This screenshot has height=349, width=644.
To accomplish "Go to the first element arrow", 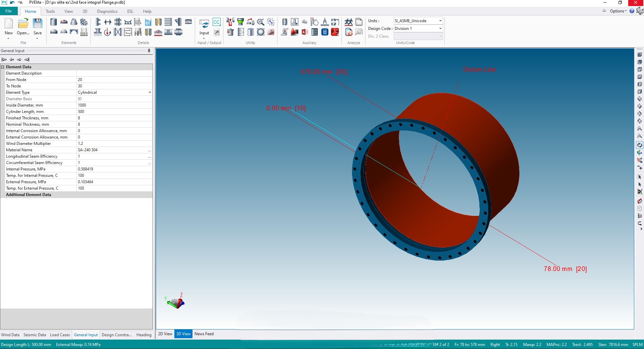I will click(x=4, y=60).
